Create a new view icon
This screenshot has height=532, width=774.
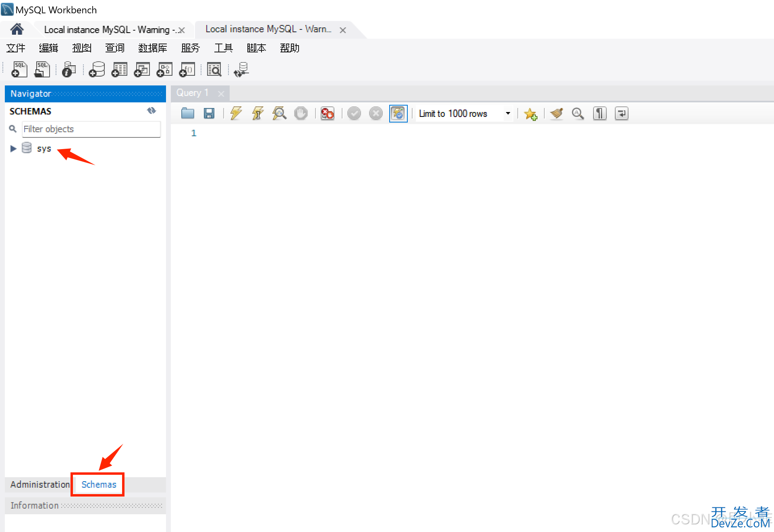[142, 69]
